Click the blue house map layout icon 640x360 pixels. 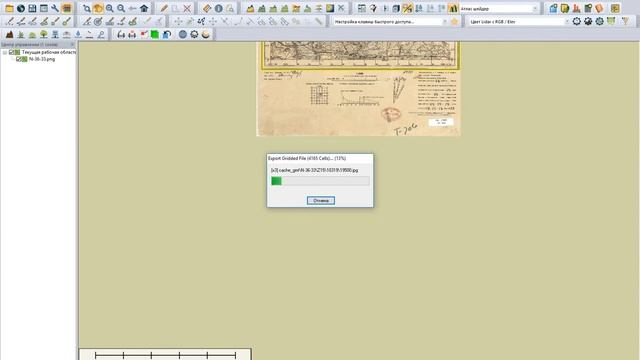coord(553,8)
